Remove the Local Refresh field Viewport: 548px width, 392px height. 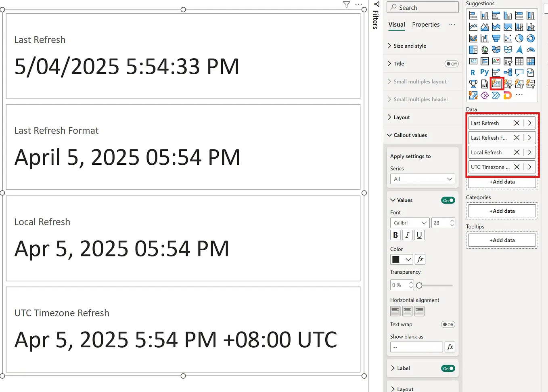tap(517, 152)
